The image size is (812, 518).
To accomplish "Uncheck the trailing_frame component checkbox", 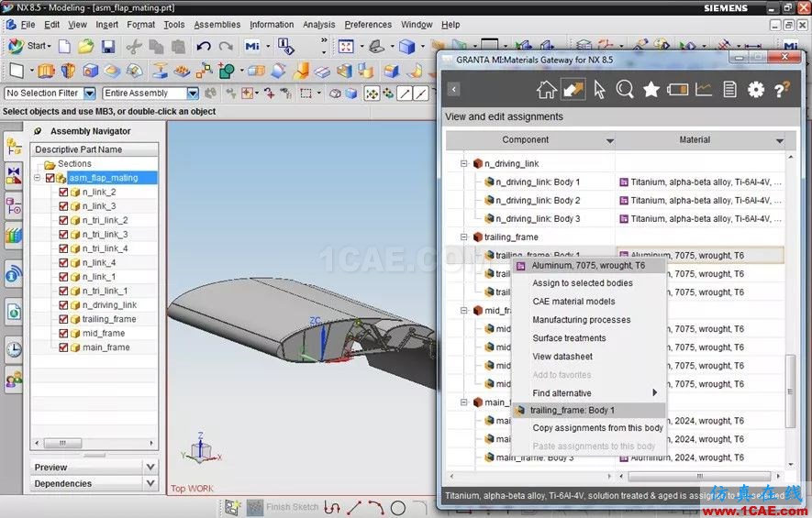I will pos(63,319).
